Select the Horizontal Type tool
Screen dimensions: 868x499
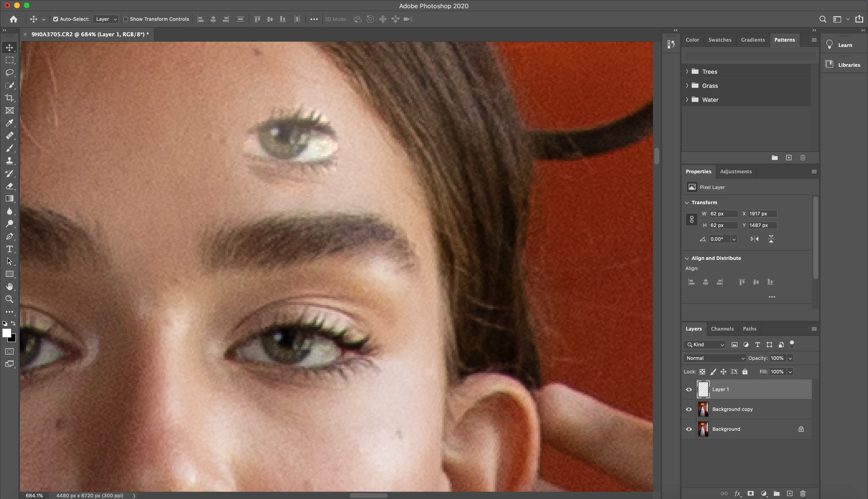tap(10, 249)
